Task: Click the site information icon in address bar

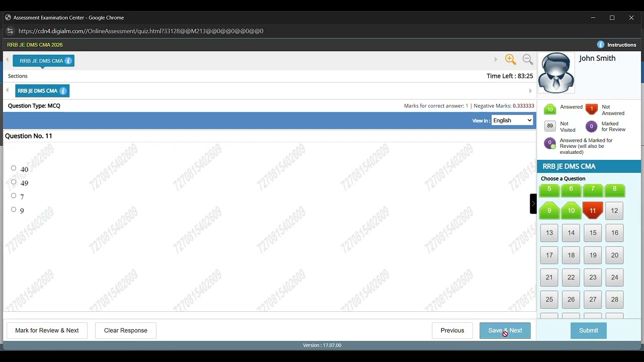Action: pos(10,31)
